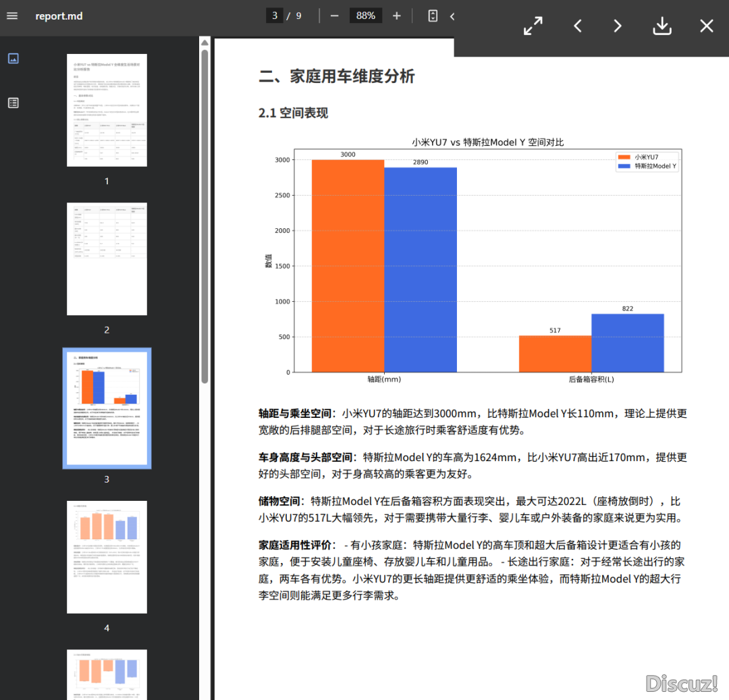Go to next item arrow
This screenshot has width=729, height=700.
[618, 26]
